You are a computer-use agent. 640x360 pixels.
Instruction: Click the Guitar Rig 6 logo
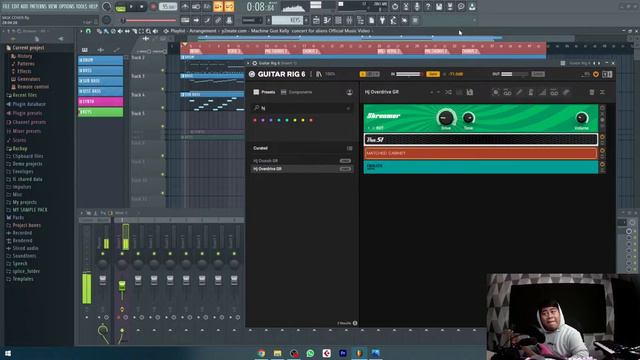pos(277,74)
